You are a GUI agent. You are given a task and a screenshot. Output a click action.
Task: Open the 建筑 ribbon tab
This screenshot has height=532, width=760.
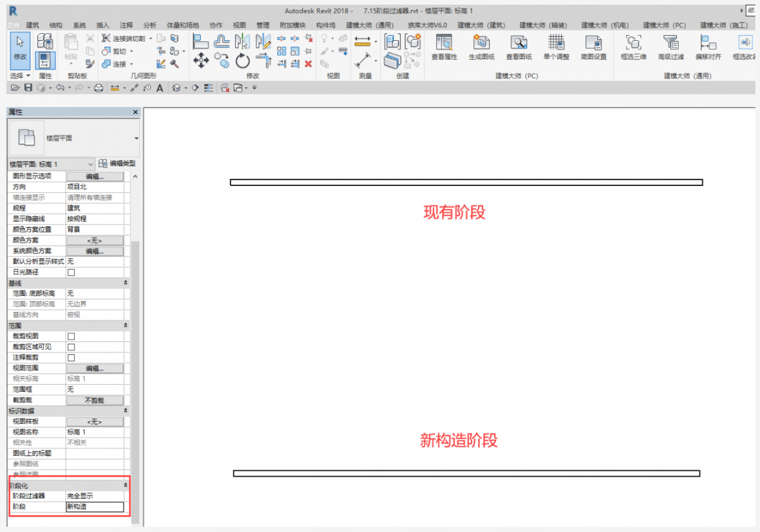[33, 25]
